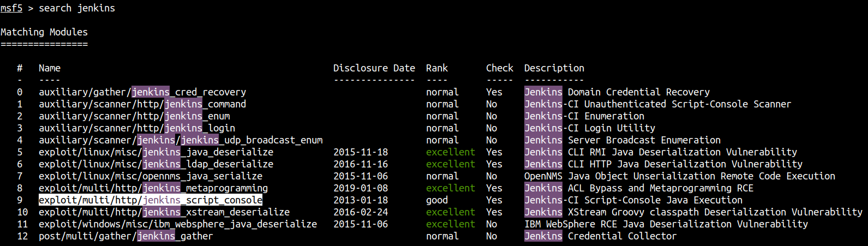
Task: Click the 'Rank' column header
Action: (437, 68)
